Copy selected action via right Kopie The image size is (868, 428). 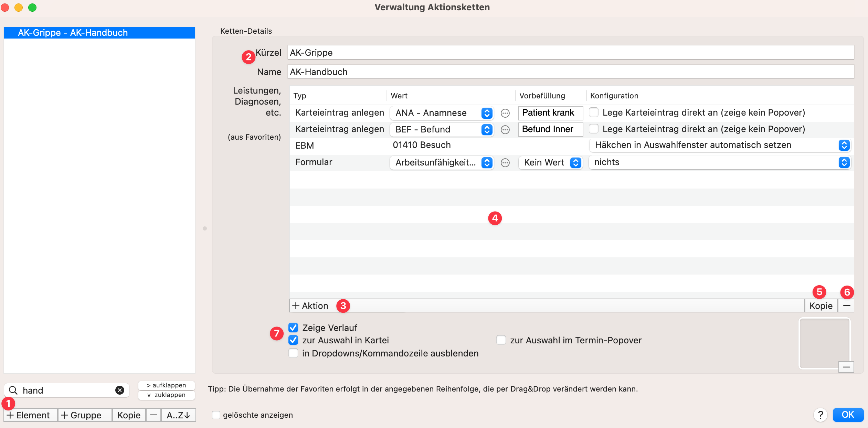821,306
